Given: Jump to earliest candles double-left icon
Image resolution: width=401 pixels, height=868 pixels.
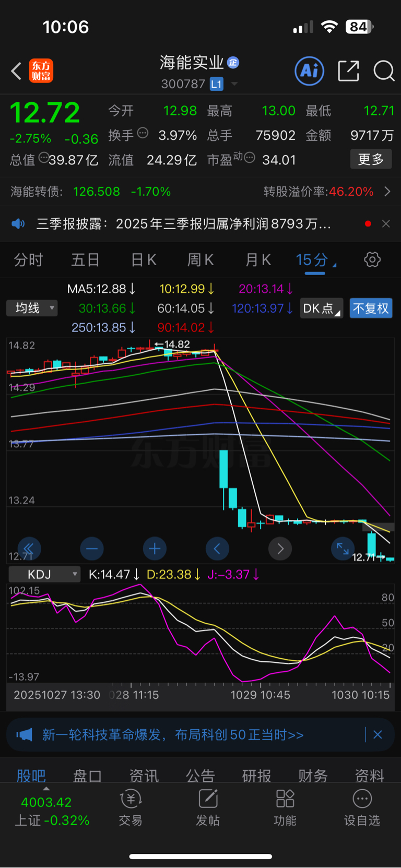Looking at the screenshot, I should click(x=29, y=549).
